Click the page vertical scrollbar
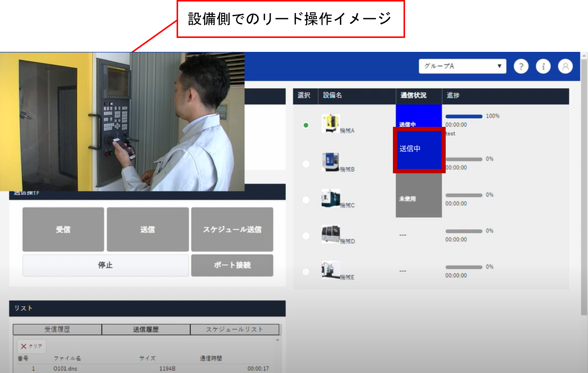Image resolution: width=588 pixels, height=373 pixels. 584,188
